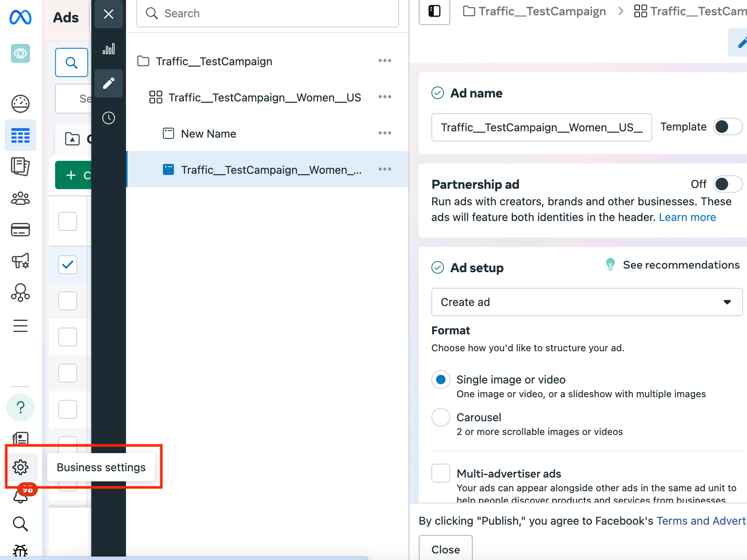Check the Multi-advertiser ads checkbox

(x=440, y=473)
